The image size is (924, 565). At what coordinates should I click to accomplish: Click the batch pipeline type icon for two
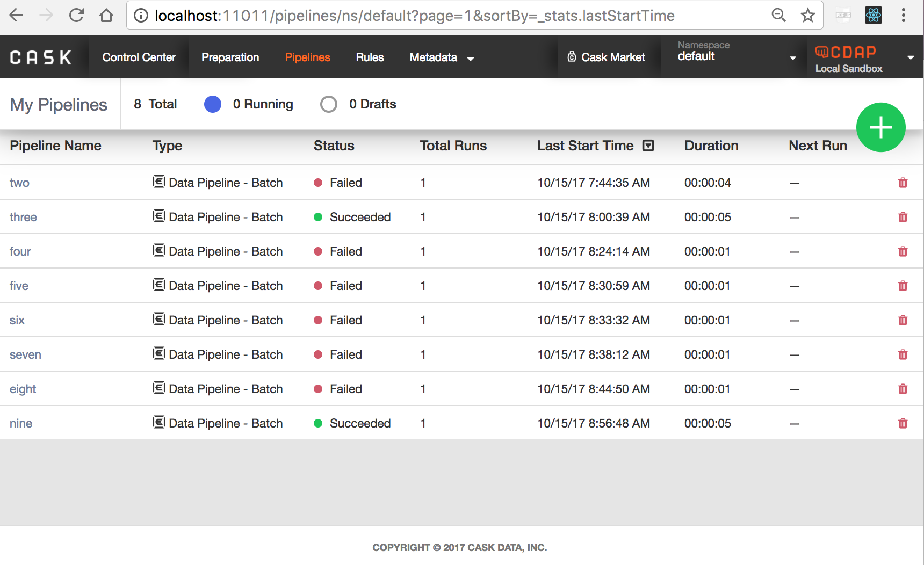coord(158,182)
